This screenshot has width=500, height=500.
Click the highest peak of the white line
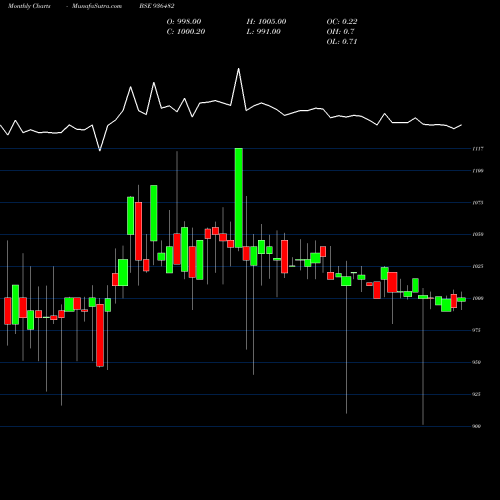tap(239, 69)
